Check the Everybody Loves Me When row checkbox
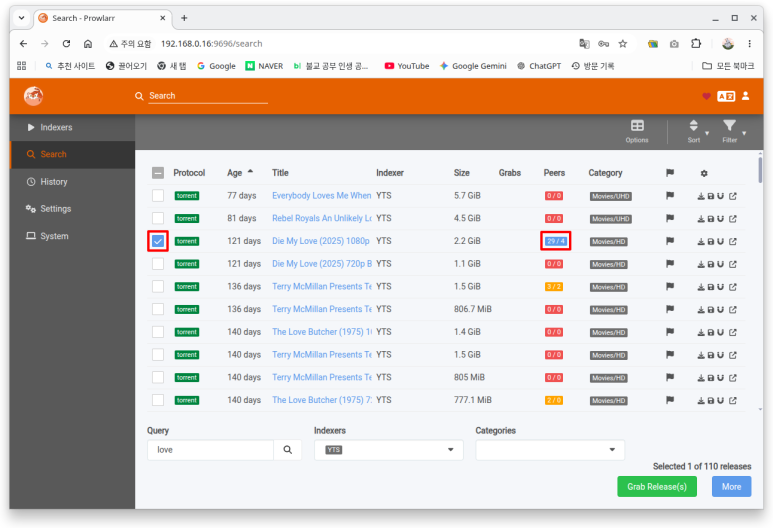The height and width of the screenshot is (528, 773). tap(158, 196)
